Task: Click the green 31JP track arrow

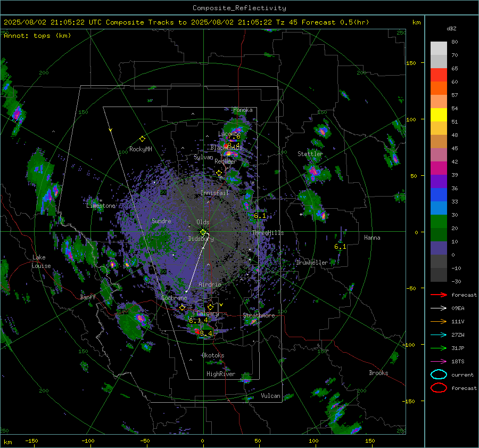Action: click(x=439, y=348)
